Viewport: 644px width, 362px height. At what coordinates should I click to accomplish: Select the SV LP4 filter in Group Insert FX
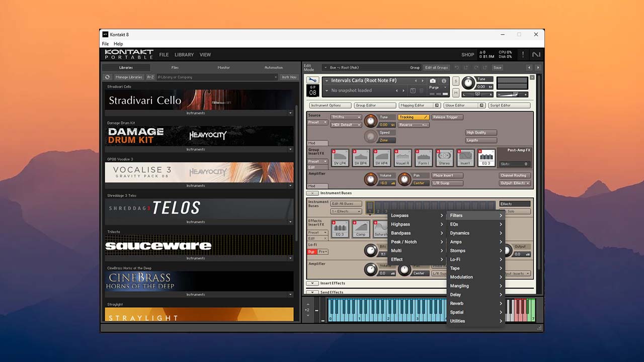(340, 158)
